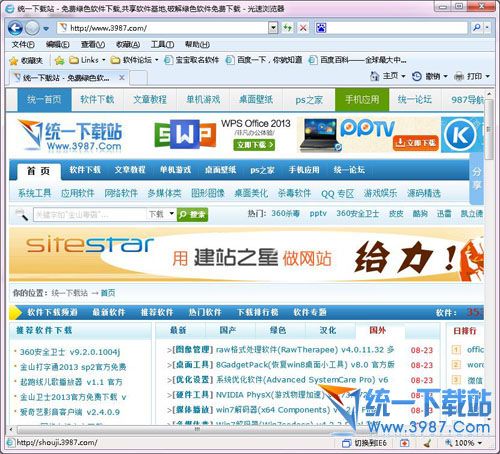
Task: Click the site keyword search field
Action: [x=89, y=214]
